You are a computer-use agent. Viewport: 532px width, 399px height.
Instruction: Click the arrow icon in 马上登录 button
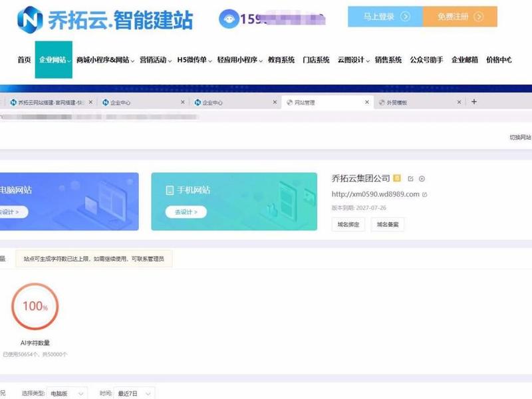[x=405, y=16]
